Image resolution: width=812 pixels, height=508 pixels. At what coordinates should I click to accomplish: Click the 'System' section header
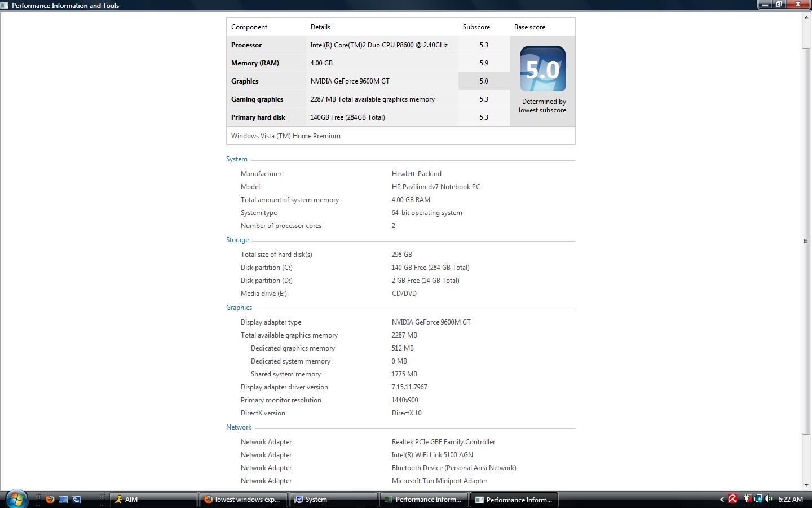point(237,159)
